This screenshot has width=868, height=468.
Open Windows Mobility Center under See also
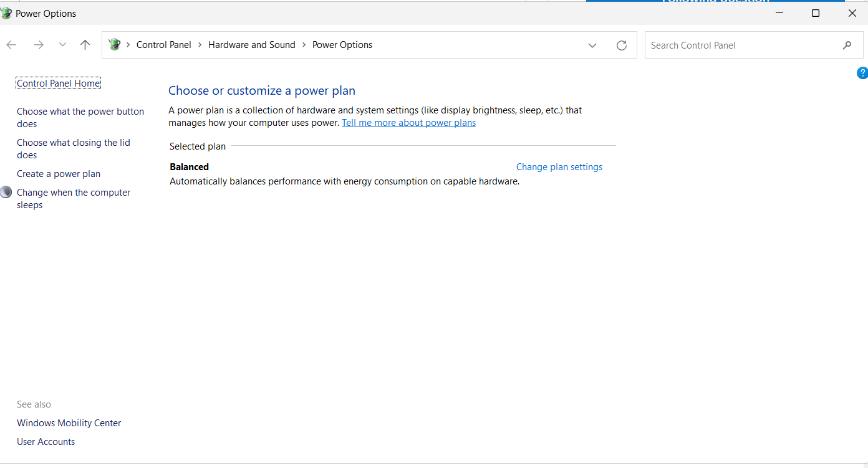(x=69, y=423)
